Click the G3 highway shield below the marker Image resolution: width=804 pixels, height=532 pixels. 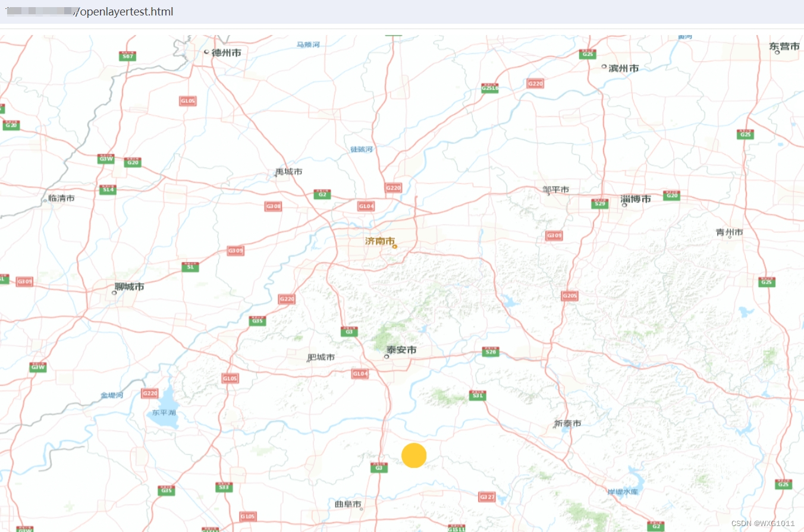tap(379, 468)
